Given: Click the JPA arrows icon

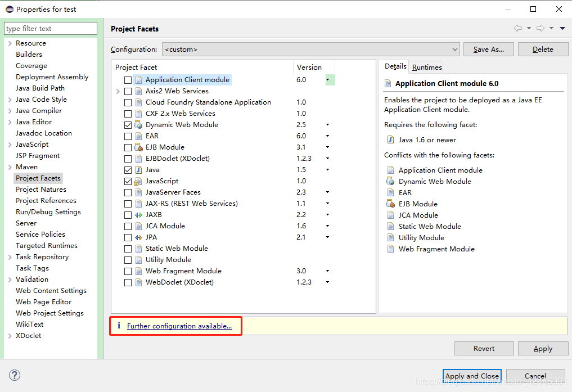Looking at the screenshot, I should pos(138,237).
